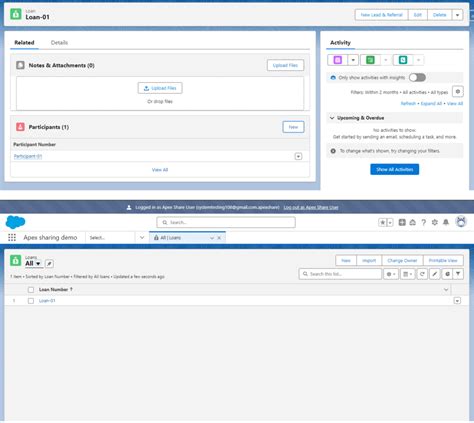The height and width of the screenshot is (423, 474).
Task: Open the All | Loans tab actions chevron
Action: point(212,238)
